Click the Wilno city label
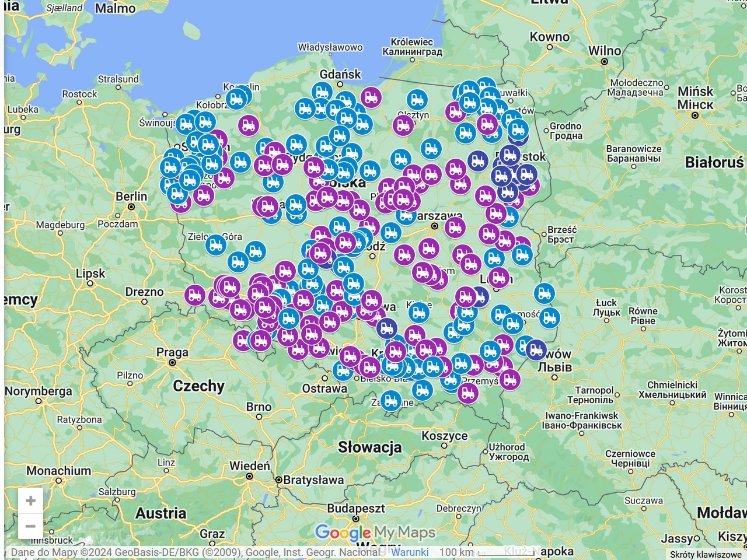Viewport: 747px width, 560px height. pos(605,51)
